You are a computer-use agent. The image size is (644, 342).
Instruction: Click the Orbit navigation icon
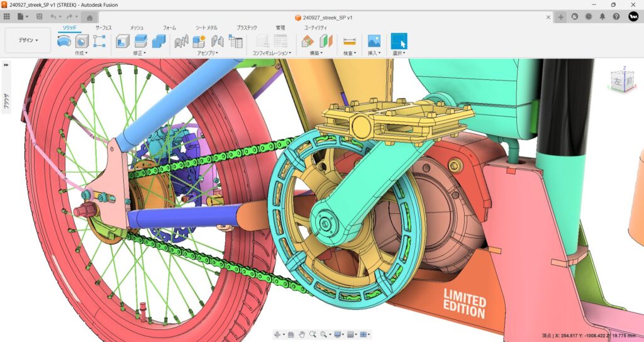pyautogui.click(x=278, y=334)
